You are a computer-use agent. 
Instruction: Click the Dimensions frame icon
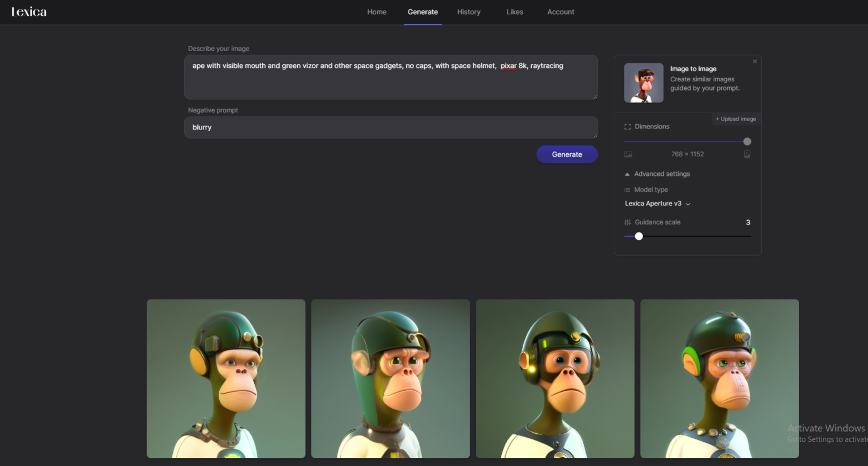[x=627, y=127]
